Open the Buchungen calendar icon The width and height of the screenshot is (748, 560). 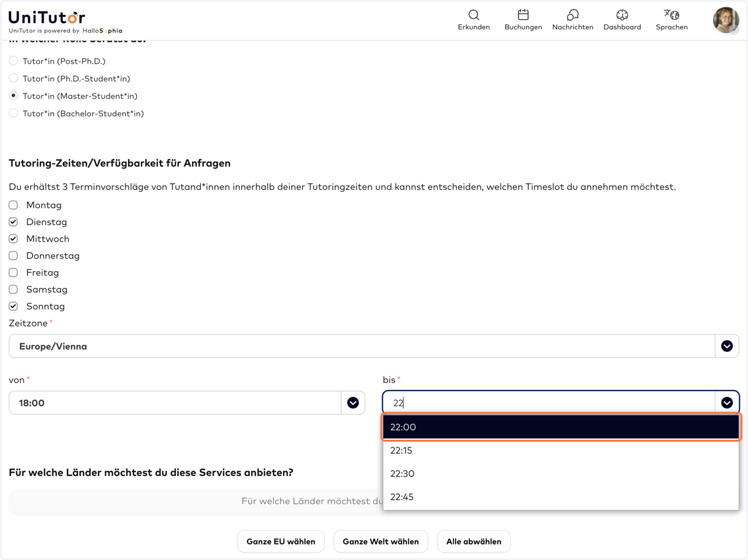pos(523,15)
